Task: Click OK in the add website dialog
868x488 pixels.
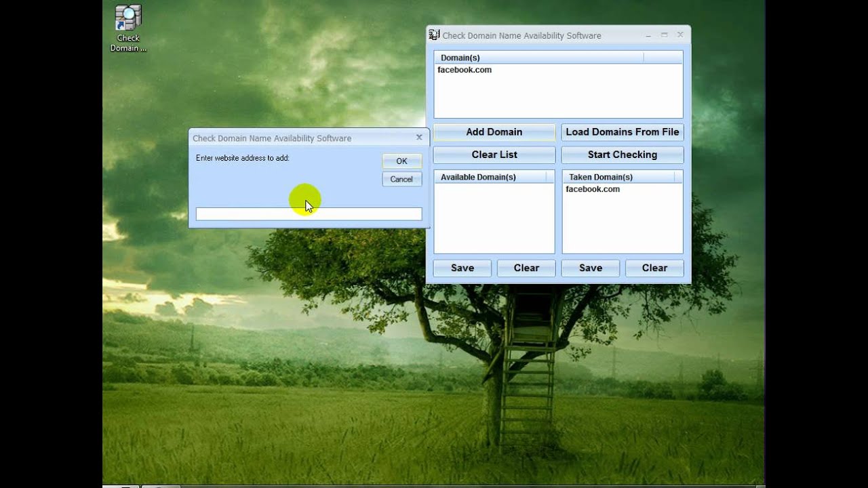Action: click(x=401, y=161)
